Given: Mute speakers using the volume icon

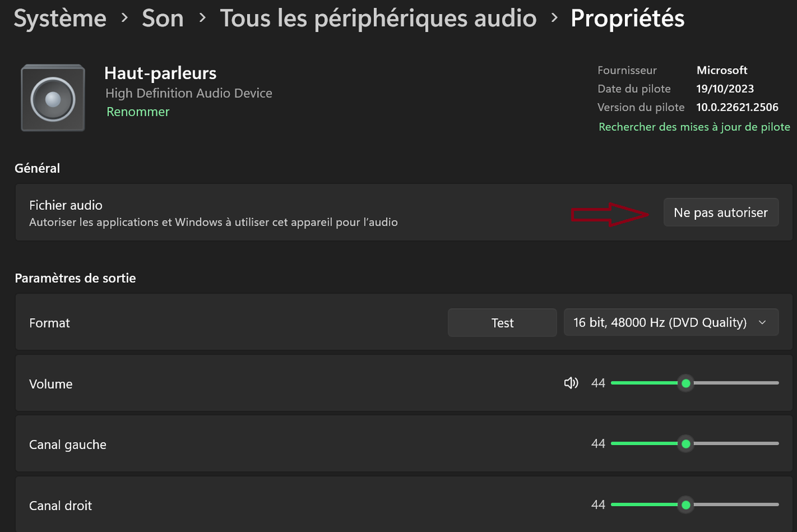Looking at the screenshot, I should 571,383.
